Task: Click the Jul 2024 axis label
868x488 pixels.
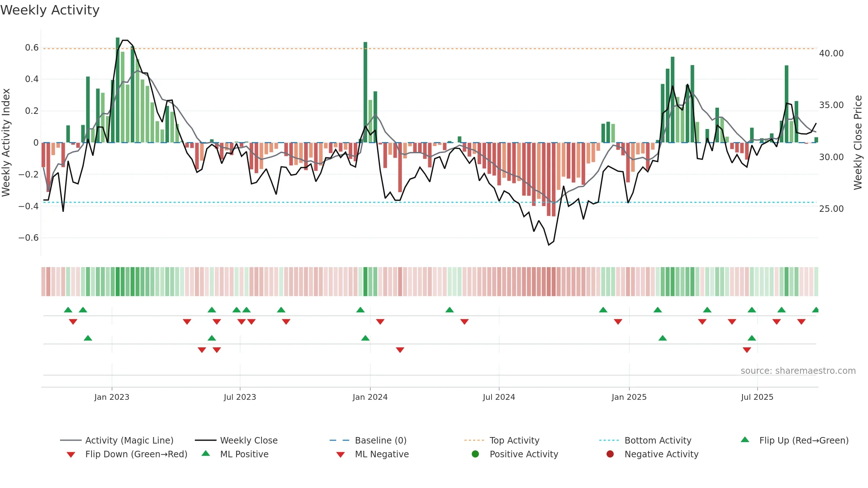Action: [x=499, y=397]
